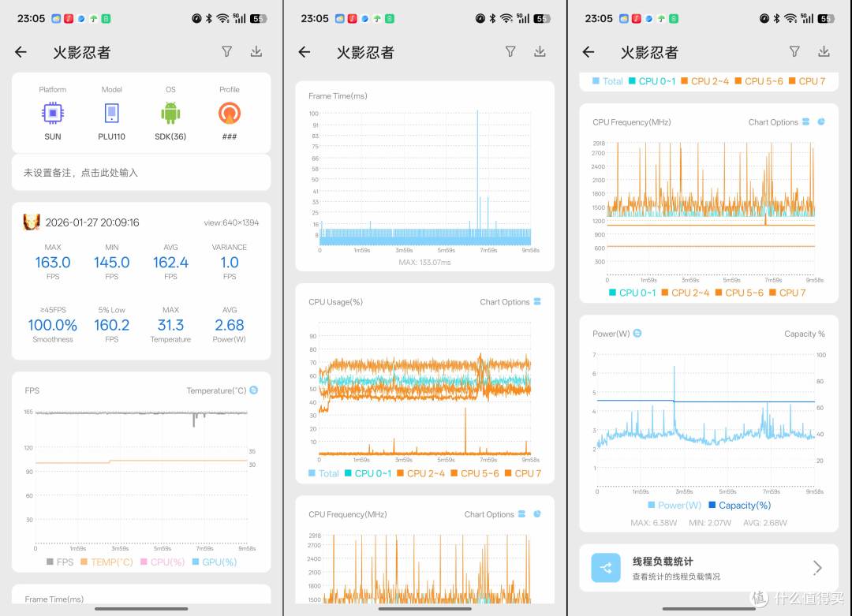Tap game thumbnail beside 2026-01-27 timestamp

pos(32,222)
